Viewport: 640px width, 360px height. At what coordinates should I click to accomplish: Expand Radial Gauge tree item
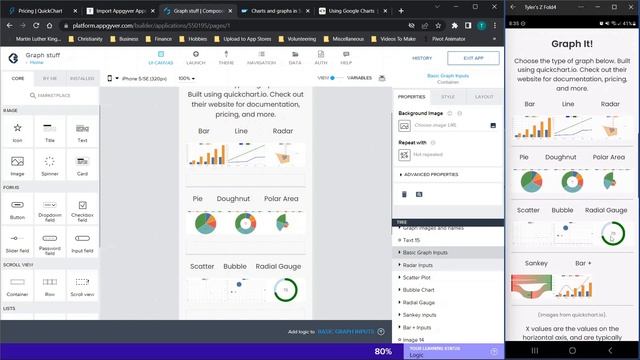tap(399, 302)
